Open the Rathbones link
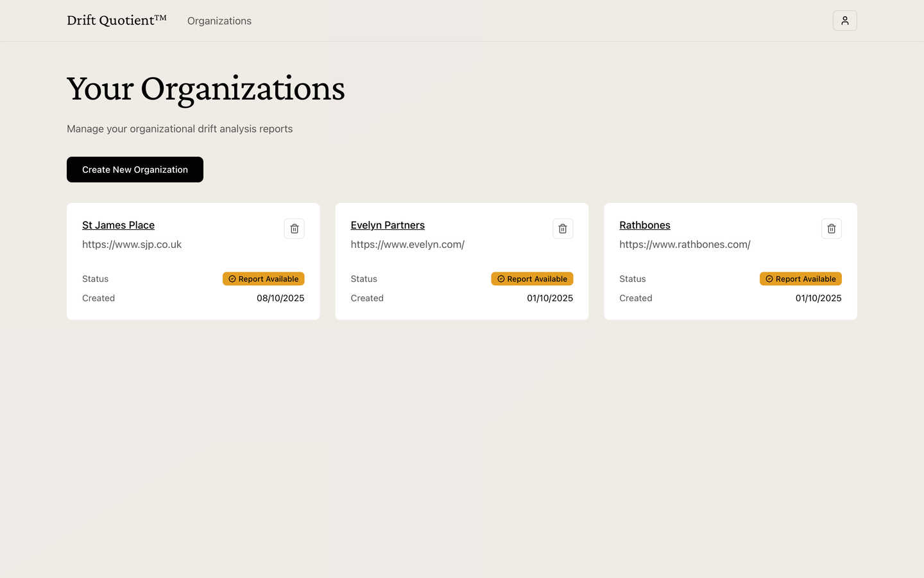 point(645,225)
